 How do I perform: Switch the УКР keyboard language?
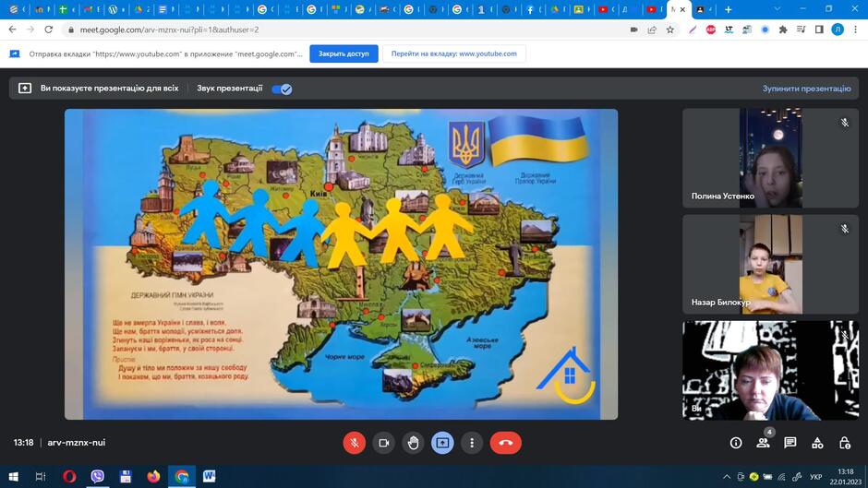(x=816, y=476)
